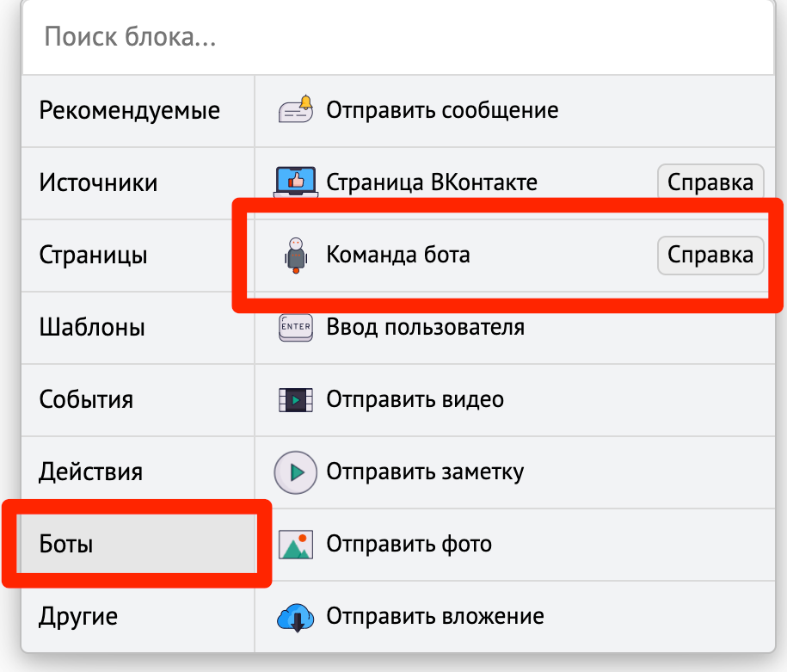Choose the Ввод пользователя block label

[x=425, y=328]
